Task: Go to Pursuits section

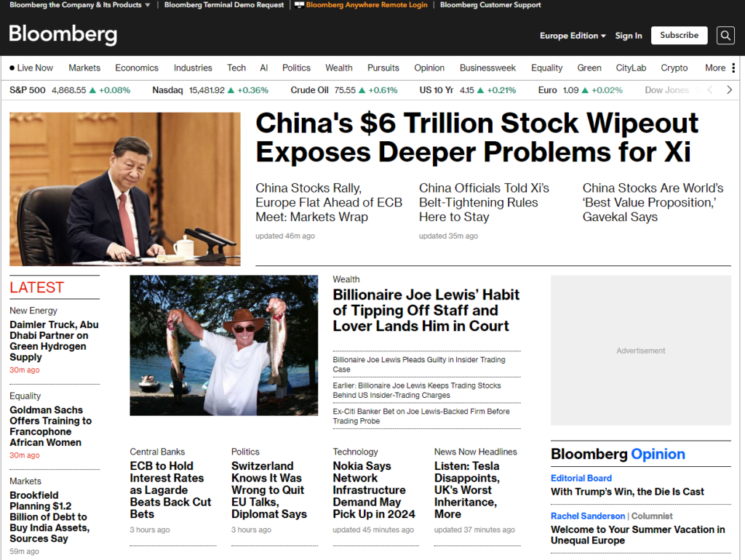Action: (x=383, y=68)
